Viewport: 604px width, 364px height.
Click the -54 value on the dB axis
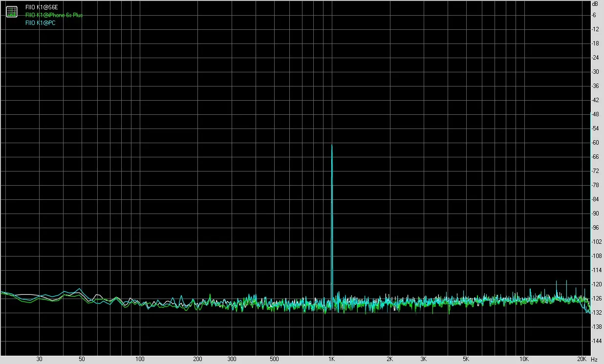pos(595,128)
